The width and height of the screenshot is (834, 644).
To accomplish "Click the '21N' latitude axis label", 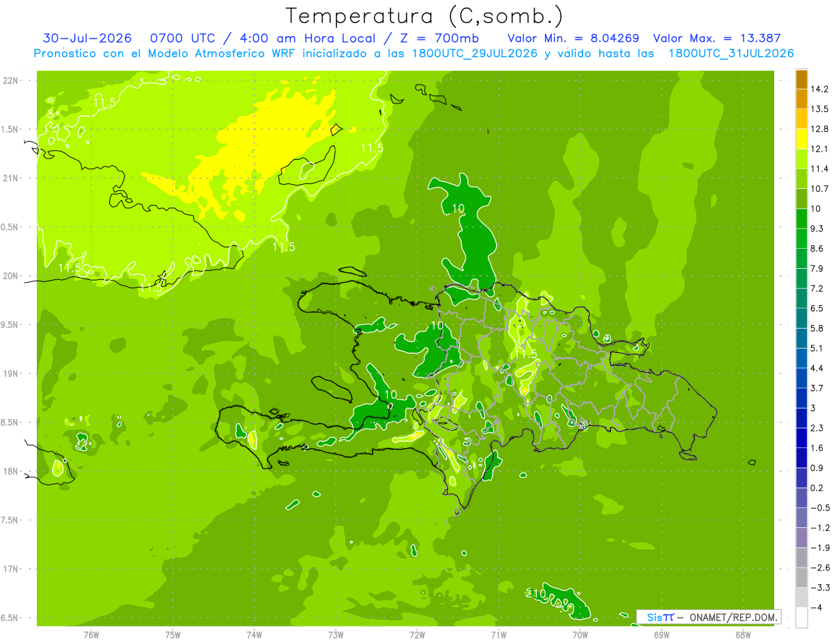I will (10, 178).
